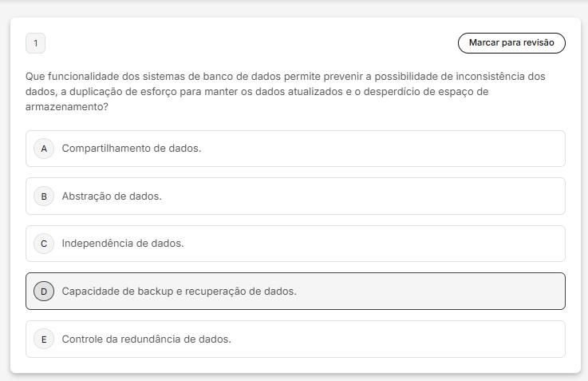Choose the 'Abstração de dados.' answer text

point(112,196)
